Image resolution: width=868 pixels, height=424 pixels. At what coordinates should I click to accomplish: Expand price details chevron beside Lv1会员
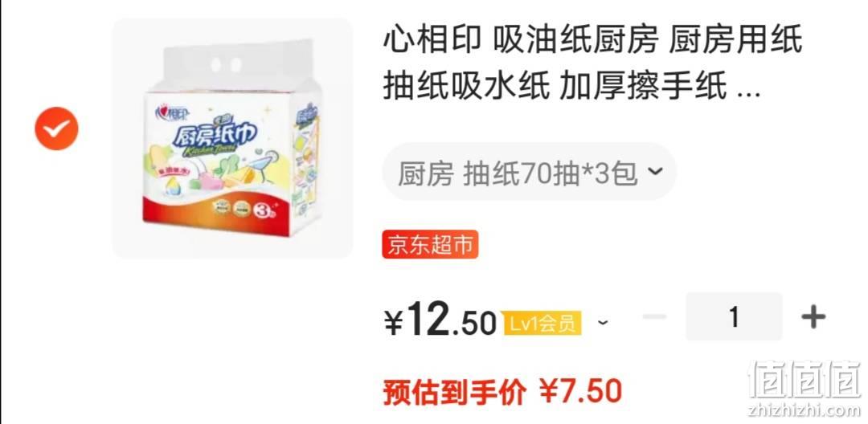603,321
